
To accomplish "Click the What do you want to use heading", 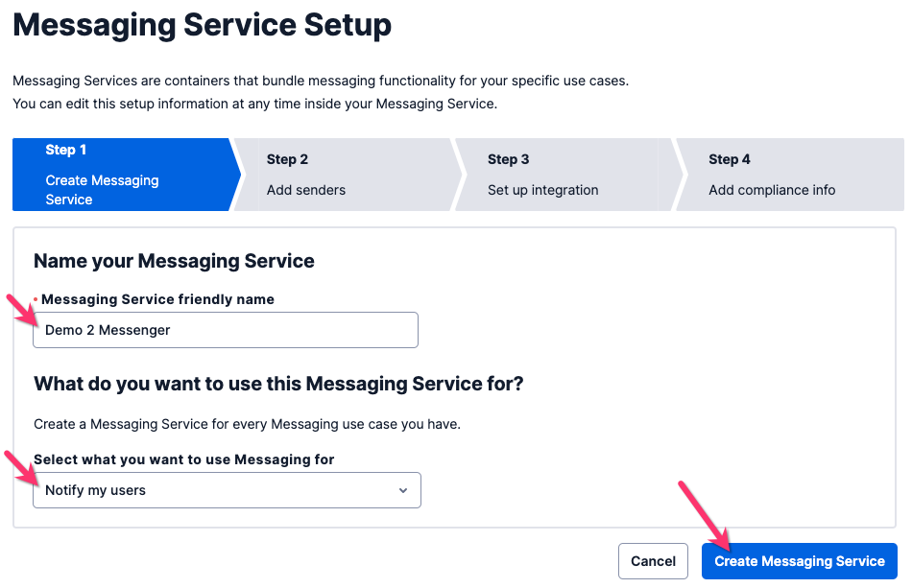I will tap(278, 384).
